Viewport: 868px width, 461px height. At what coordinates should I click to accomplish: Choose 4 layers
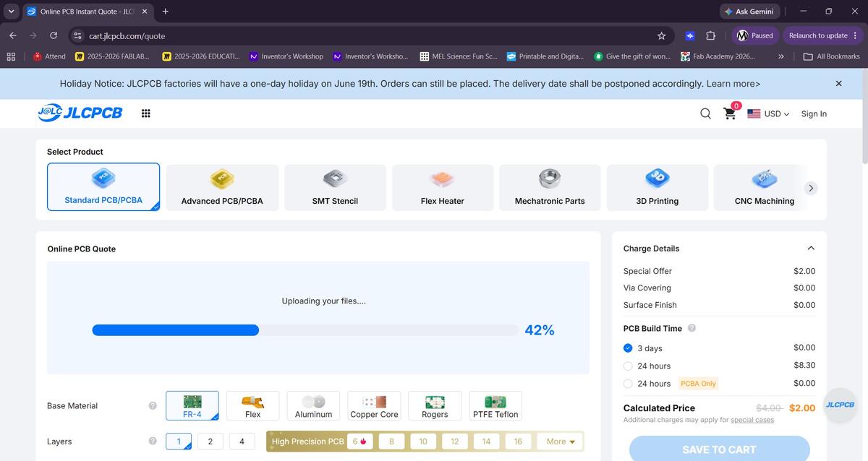tap(242, 441)
